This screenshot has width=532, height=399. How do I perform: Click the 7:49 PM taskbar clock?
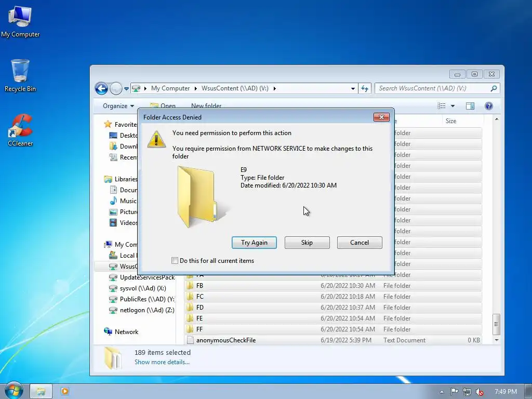(x=506, y=392)
